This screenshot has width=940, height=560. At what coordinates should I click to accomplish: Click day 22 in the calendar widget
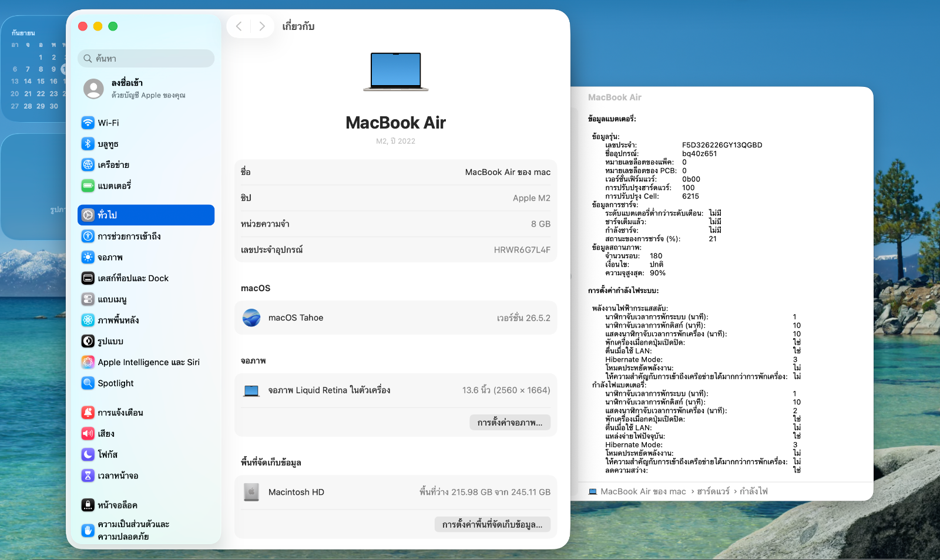pyautogui.click(x=41, y=94)
